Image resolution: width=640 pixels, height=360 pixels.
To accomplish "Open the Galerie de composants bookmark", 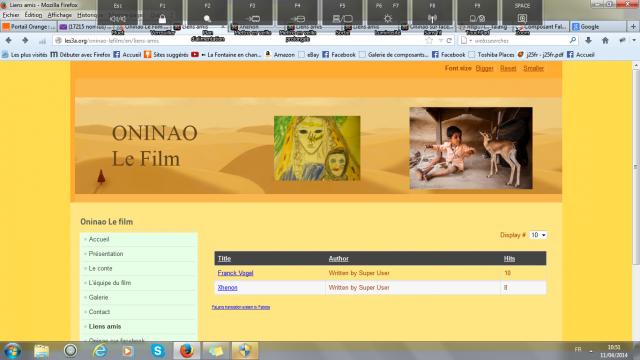I will [394, 54].
